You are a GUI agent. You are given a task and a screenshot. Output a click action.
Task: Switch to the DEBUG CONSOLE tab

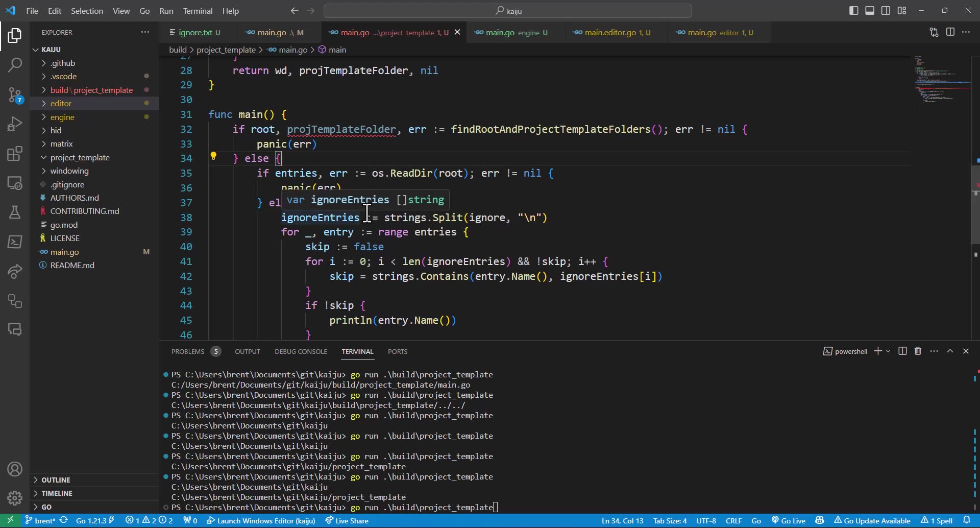click(301, 351)
